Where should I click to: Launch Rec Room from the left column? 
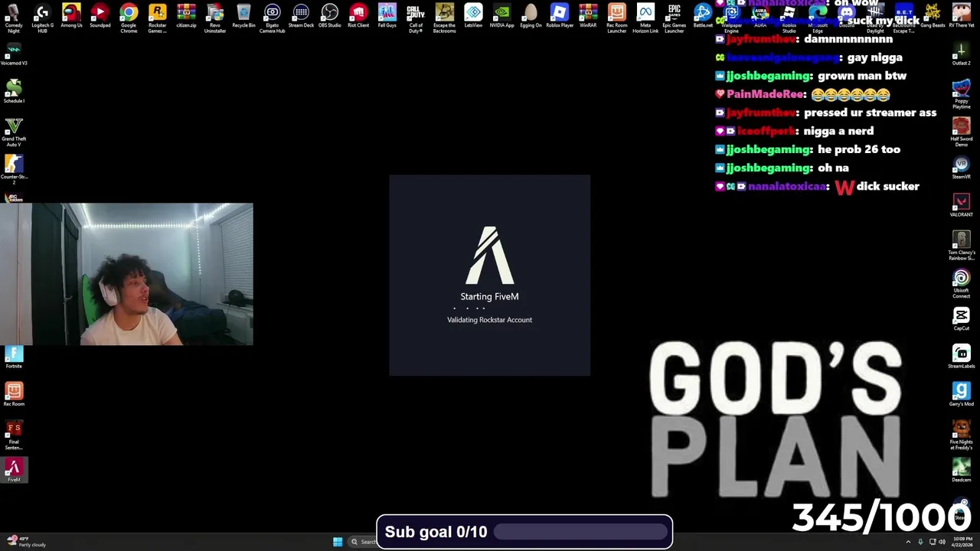click(14, 395)
